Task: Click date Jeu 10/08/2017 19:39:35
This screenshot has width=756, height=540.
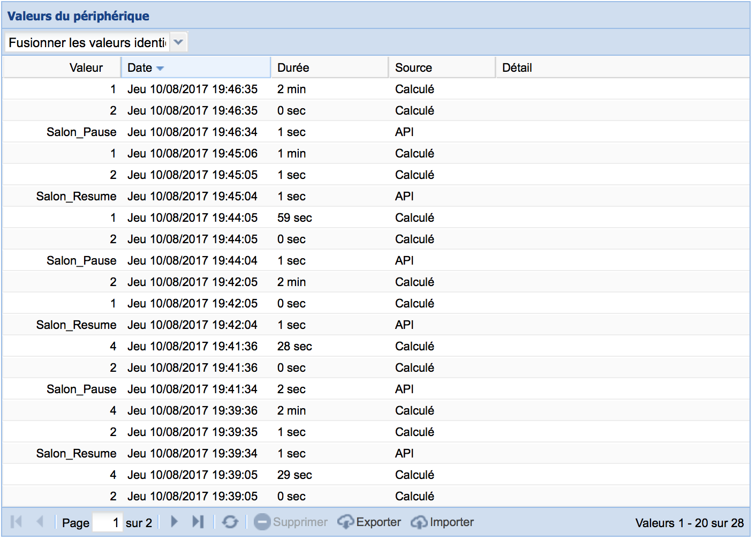Action: (192, 432)
